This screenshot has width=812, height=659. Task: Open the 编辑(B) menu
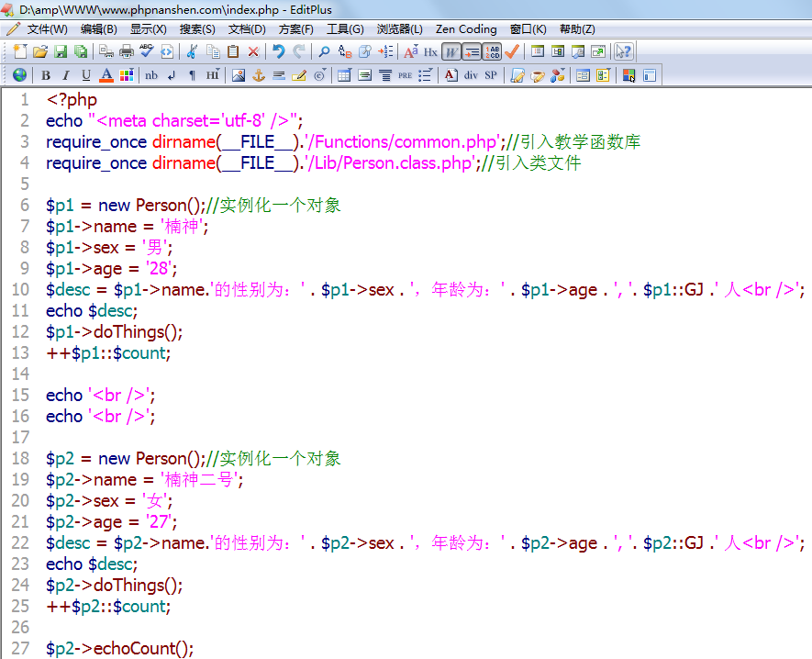coord(99,29)
